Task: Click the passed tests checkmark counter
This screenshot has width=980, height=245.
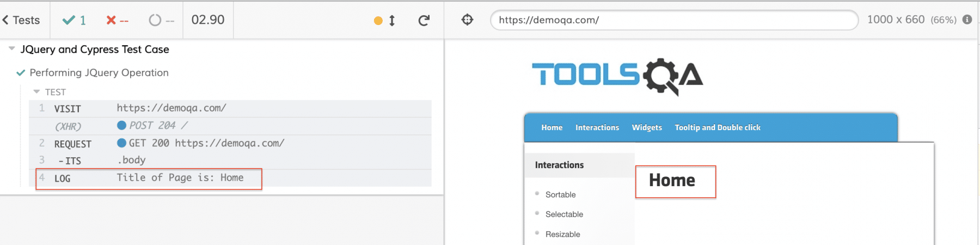Action: coord(75,20)
